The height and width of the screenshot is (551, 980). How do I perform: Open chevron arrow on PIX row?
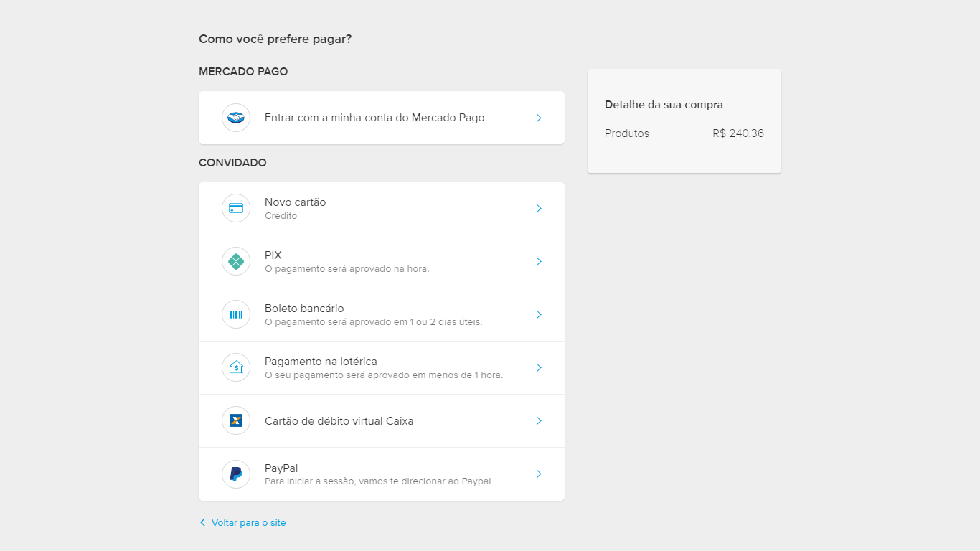[540, 261]
